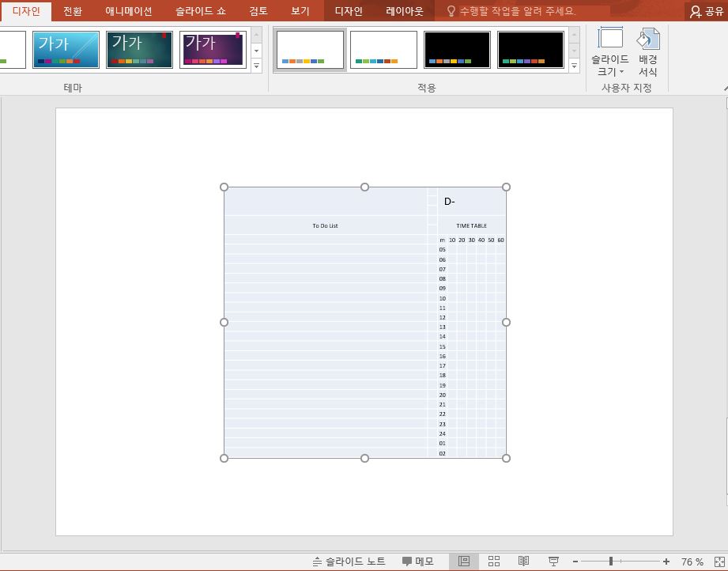This screenshot has width=728, height=571.
Task: Click the '05' hour row label
Action: click(443, 249)
